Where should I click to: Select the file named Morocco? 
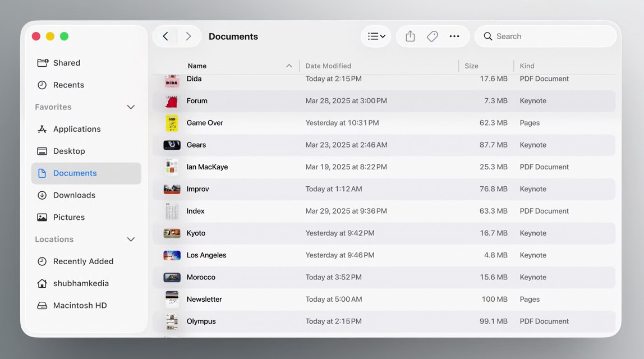[201, 277]
